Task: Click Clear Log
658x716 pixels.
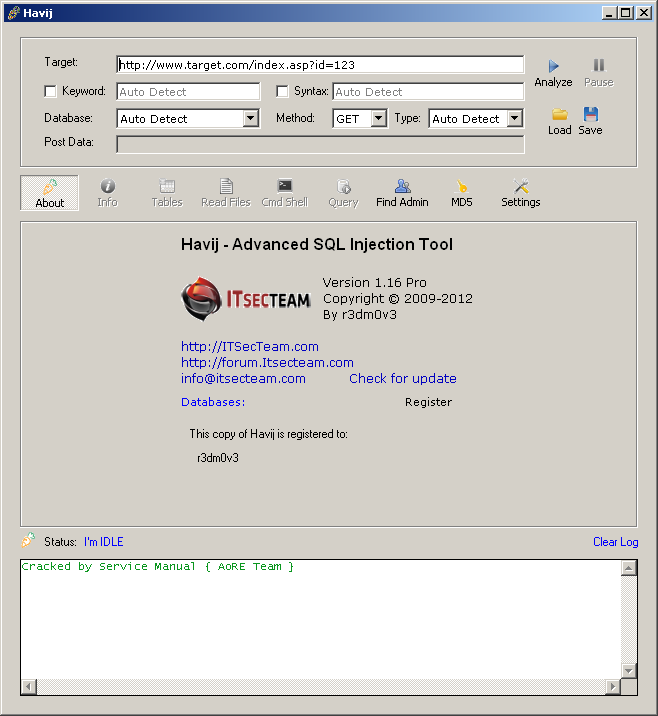Action: click(616, 542)
